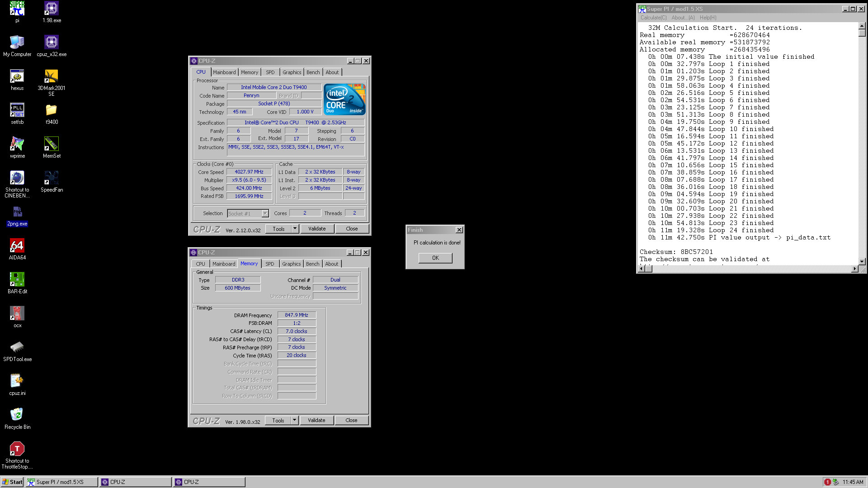868x488 pixels.
Task: Click Super PI vertical scrollbar down arrow
Action: pyautogui.click(x=862, y=261)
